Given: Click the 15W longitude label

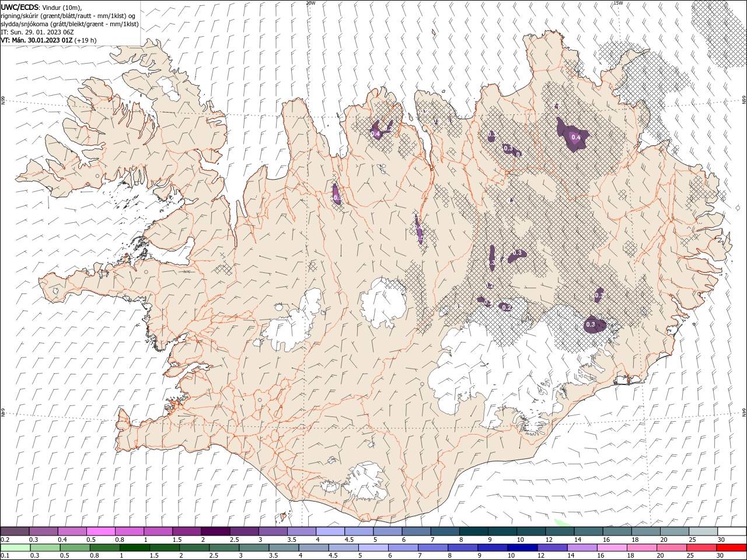Looking at the screenshot, I should point(618,3).
